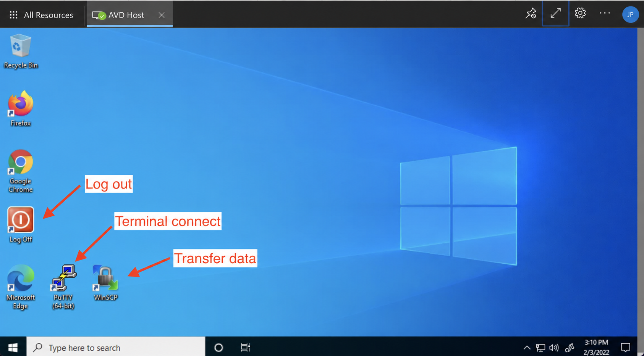Viewport: 644px width, 356px height.
Task: Click the volume speaker tray icon
Action: click(x=554, y=348)
